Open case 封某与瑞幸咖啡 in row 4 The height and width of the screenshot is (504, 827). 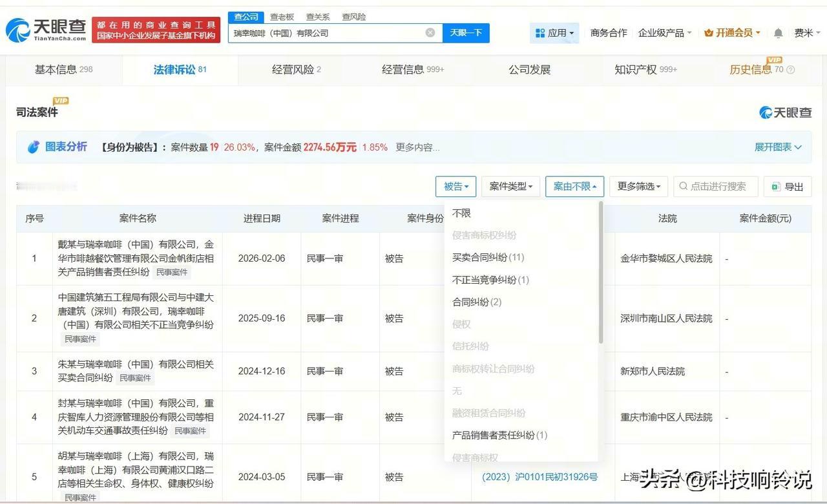136,417
